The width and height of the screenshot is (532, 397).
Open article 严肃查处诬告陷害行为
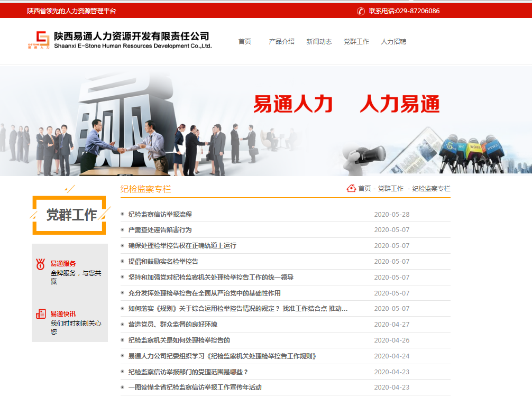click(x=160, y=230)
